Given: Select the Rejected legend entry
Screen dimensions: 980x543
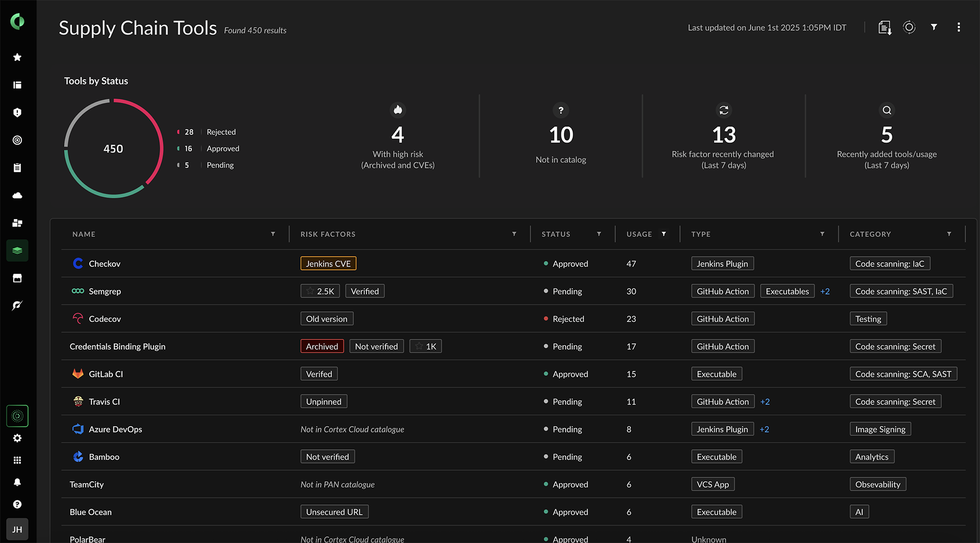Looking at the screenshot, I should pyautogui.click(x=220, y=132).
